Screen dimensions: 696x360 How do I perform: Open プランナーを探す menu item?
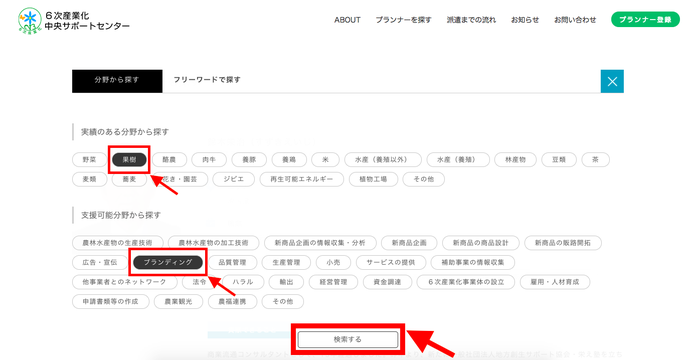coord(403,20)
